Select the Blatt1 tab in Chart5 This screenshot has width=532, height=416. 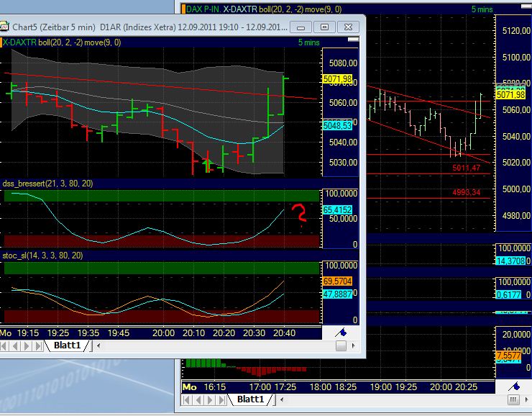pyautogui.click(x=68, y=345)
